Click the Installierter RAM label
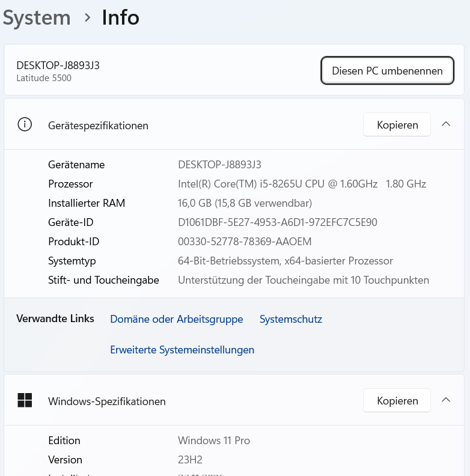The width and height of the screenshot is (470, 476). (87, 203)
